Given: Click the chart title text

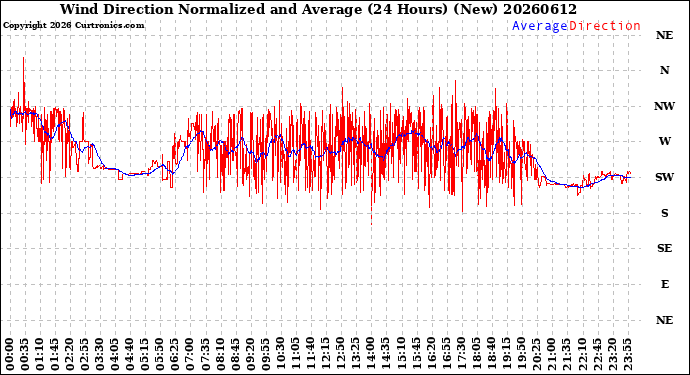Looking at the screenshot, I should [x=318, y=9].
